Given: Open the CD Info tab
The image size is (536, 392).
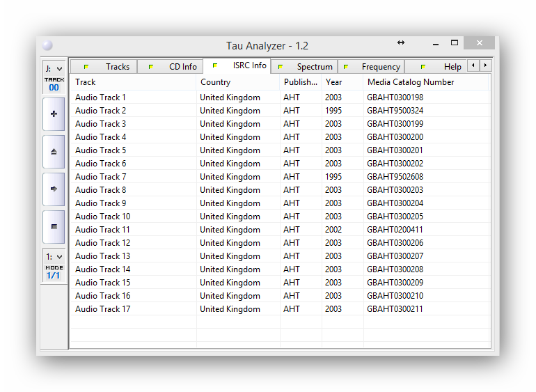Looking at the screenshot, I should [171, 67].
